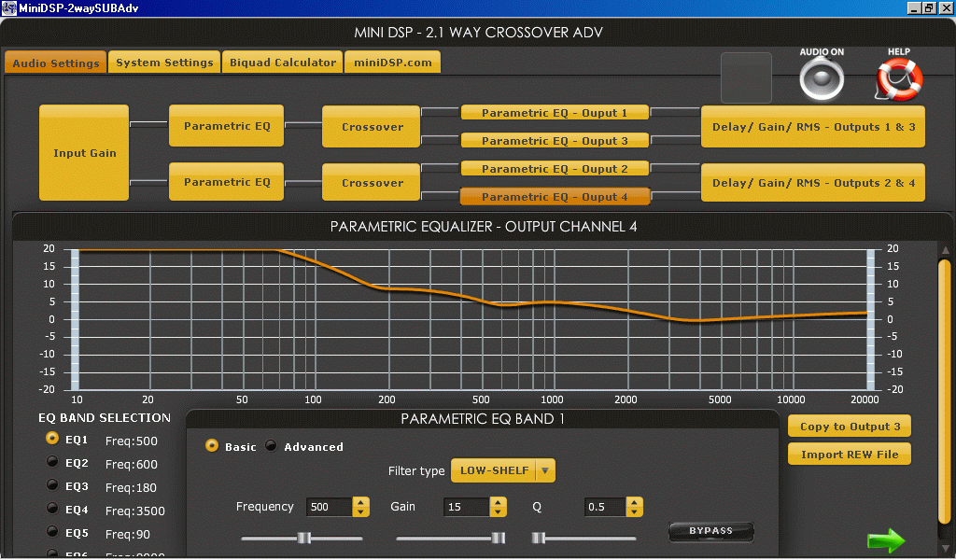The width and height of the screenshot is (956, 560).
Task: Click the scrollbar down arrow
Action: coord(945,547)
